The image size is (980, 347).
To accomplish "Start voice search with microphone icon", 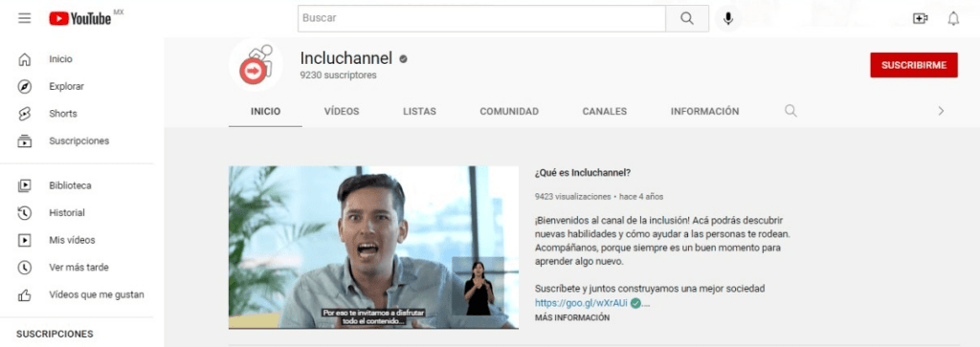I will point(727,19).
